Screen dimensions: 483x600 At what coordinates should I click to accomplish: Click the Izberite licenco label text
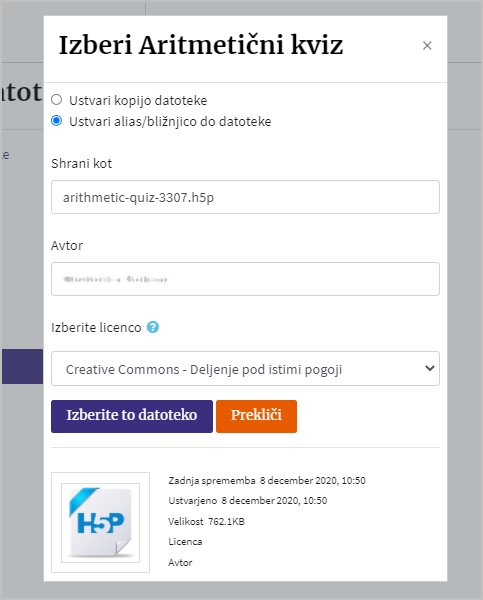coord(96,328)
